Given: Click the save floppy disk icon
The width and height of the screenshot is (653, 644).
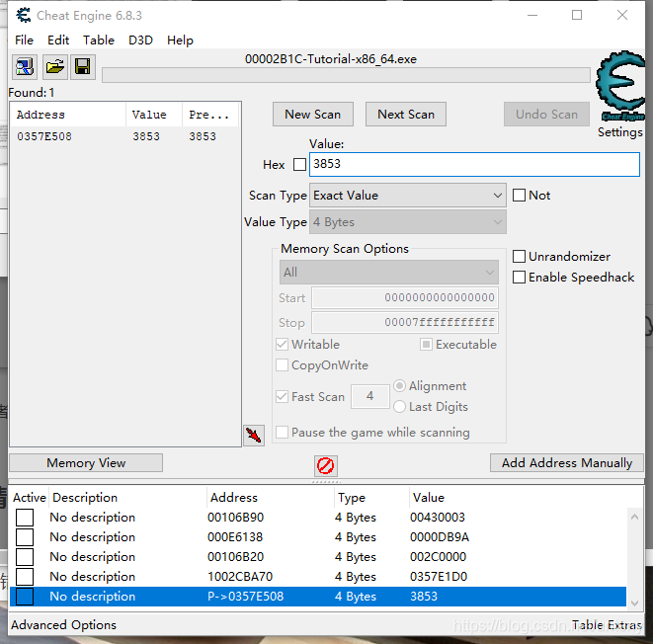Looking at the screenshot, I should pyautogui.click(x=82, y=66).
